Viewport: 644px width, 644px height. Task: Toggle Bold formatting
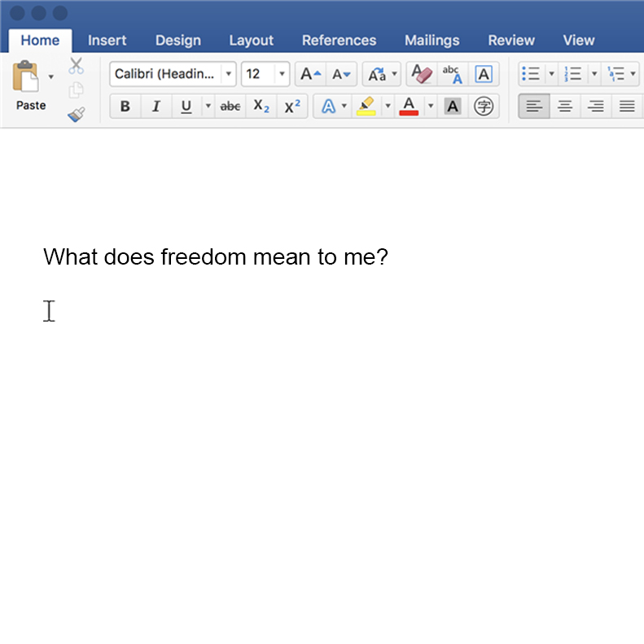click(125, 107)
